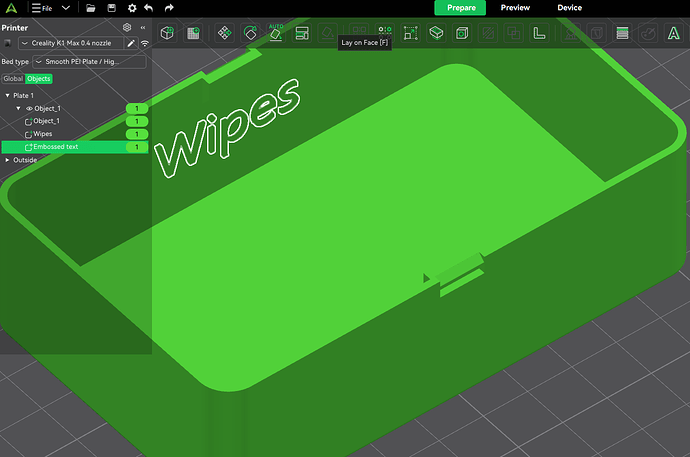The height and width of the screenshot is (457, 690).
Task: Switch to the Preview tab
Action: click(515, 8)
